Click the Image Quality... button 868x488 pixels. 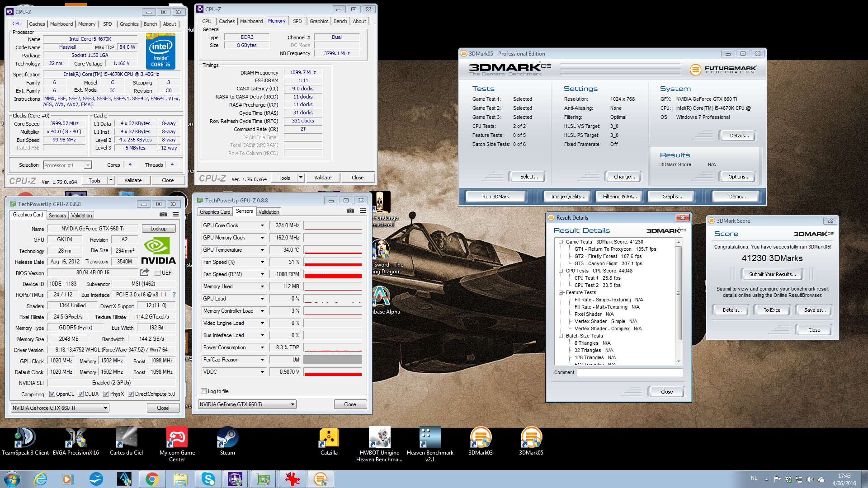pyautogui.click(x=568, y=197)
